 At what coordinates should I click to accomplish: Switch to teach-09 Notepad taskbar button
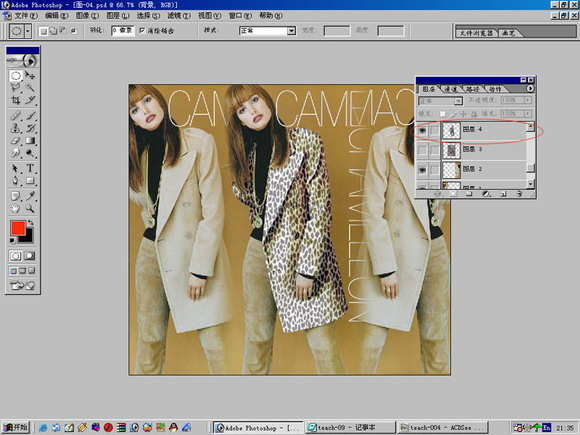(x=350, y=428)
